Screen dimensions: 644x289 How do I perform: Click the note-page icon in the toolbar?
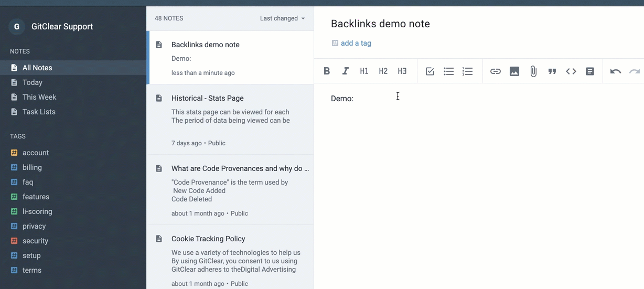(x=590, y=71)
